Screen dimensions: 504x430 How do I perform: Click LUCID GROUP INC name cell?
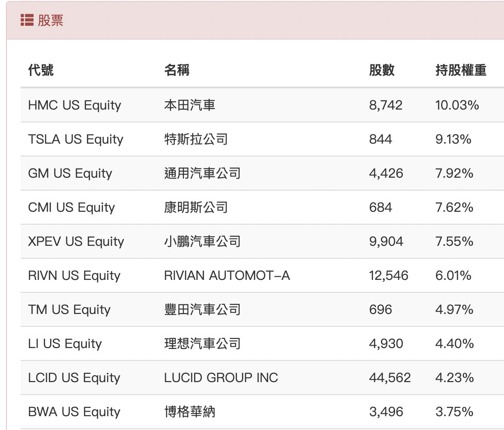[221, 378]
